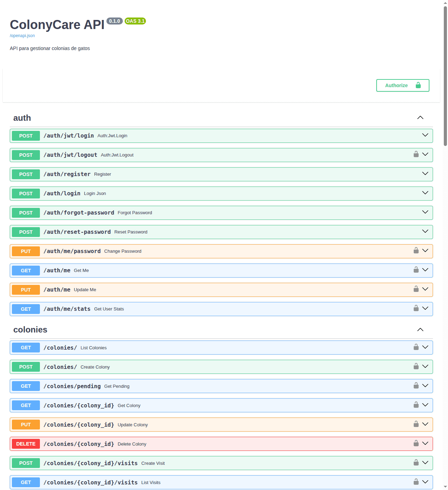Click the Create Visit summary text
Viewport: 448px width, 490px height.
point(153,463)
